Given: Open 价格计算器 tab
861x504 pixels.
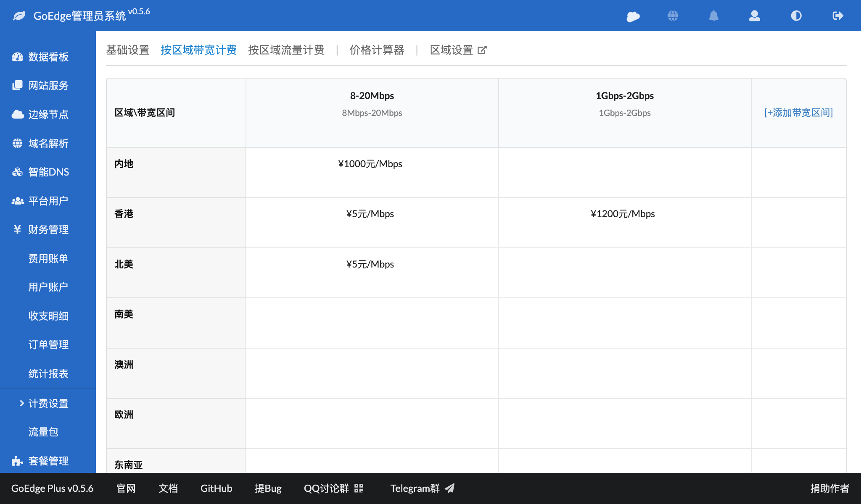Looking at the screenshot, I should (377, 50).
